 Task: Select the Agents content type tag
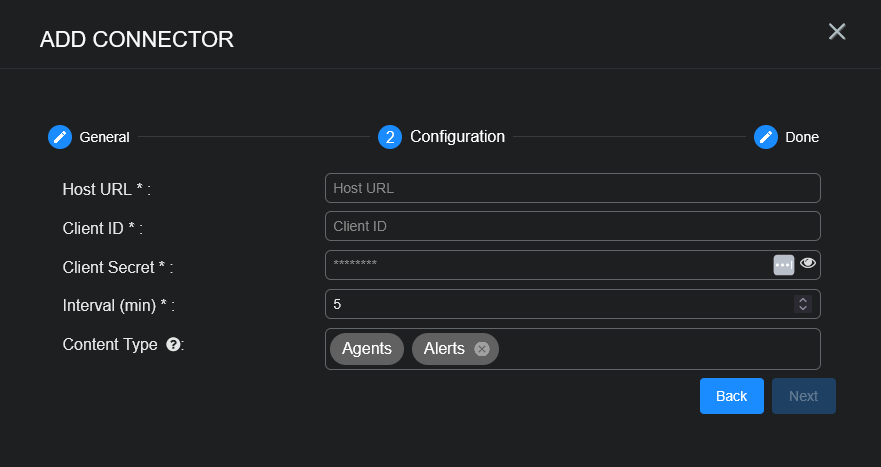pyautogui.click(x=366, y=349)
